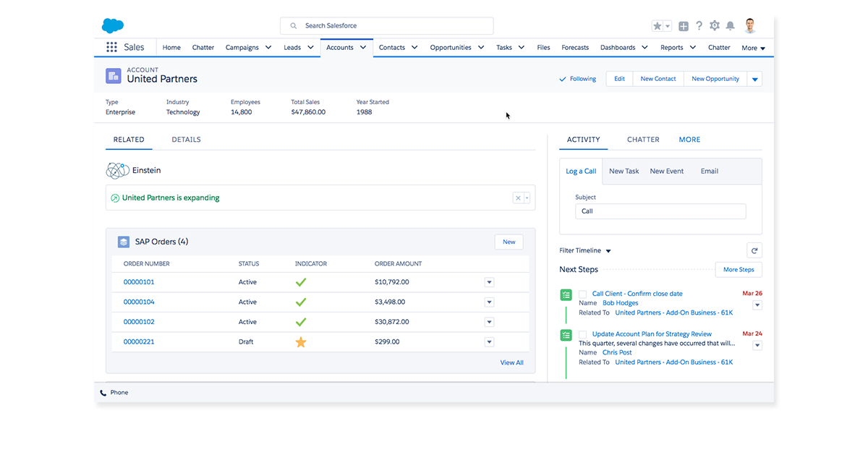Click the global actions plus icon
This screenshot has height=463, width=868.
684,26
